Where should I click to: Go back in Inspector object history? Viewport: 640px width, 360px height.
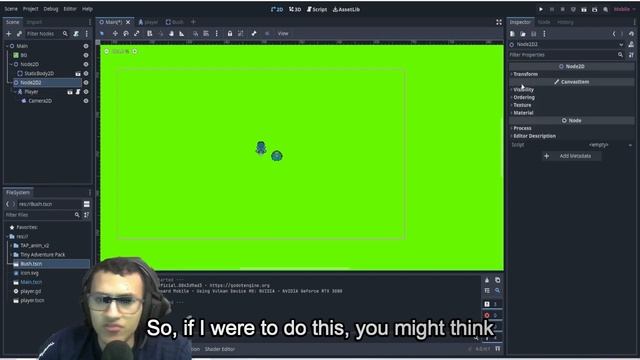coord(614,34)
